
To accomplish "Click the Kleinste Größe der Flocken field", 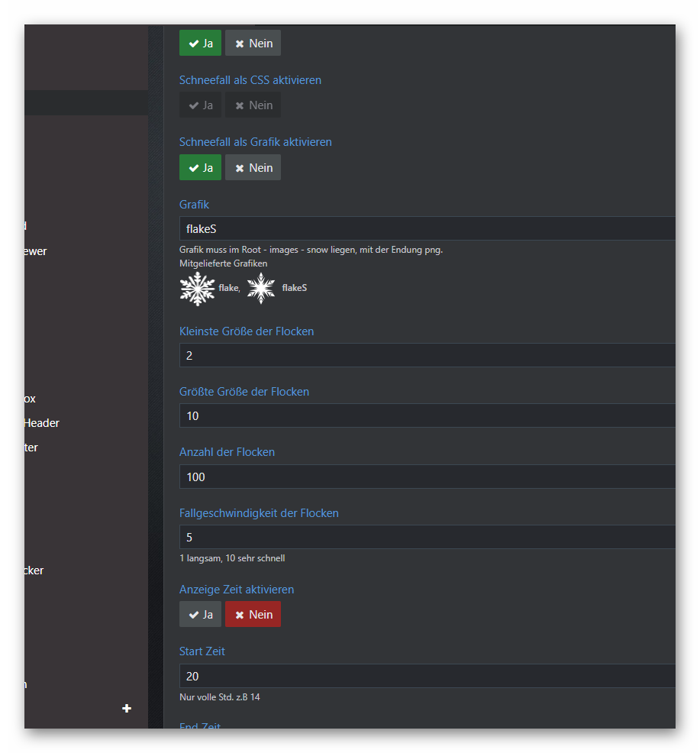I will 427,356.
